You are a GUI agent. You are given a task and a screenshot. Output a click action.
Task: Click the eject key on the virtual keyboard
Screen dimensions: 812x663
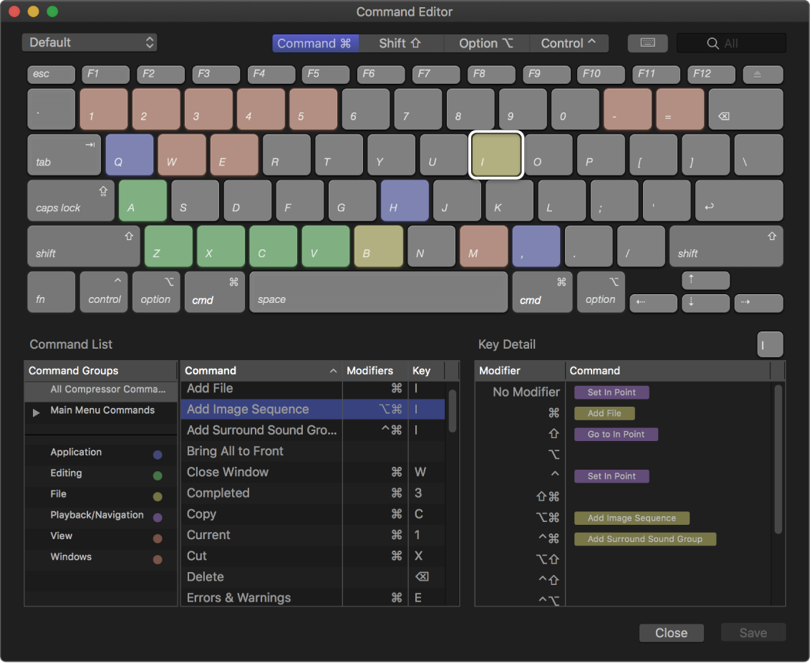click(763, 74)
